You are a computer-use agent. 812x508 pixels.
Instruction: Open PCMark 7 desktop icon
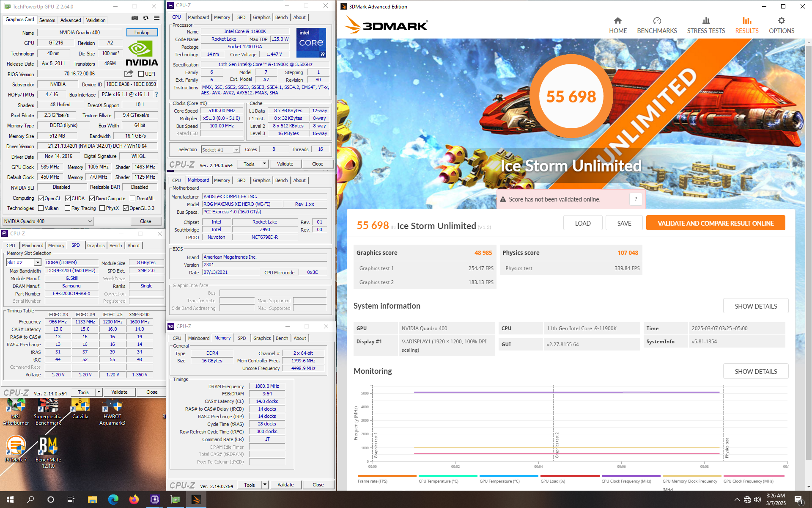click(x=16, y=450)
